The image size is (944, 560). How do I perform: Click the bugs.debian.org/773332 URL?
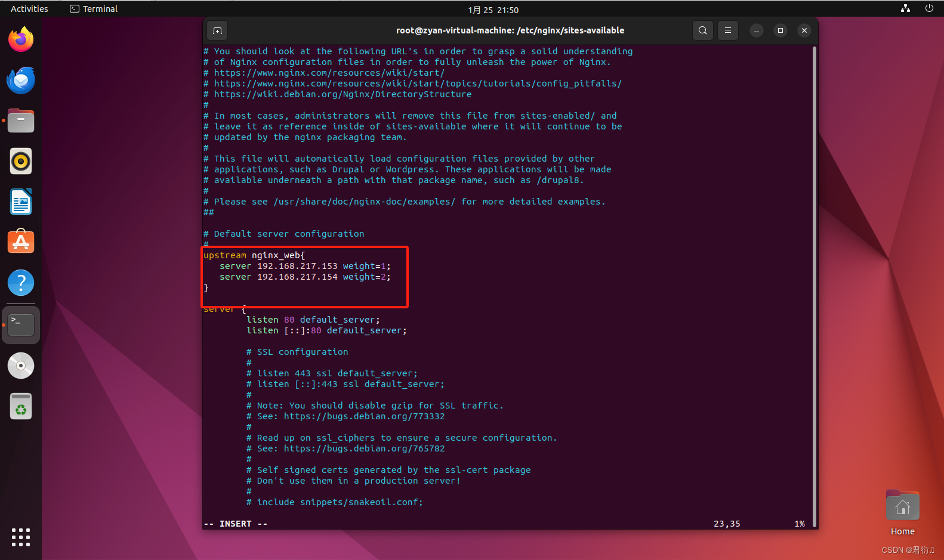364,416
